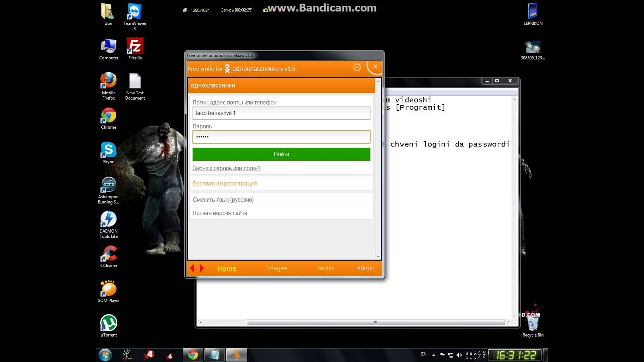Click the Notepad text 'chveni logini da passwordi'
Screen dimensions: 644x362
[450, 144]
